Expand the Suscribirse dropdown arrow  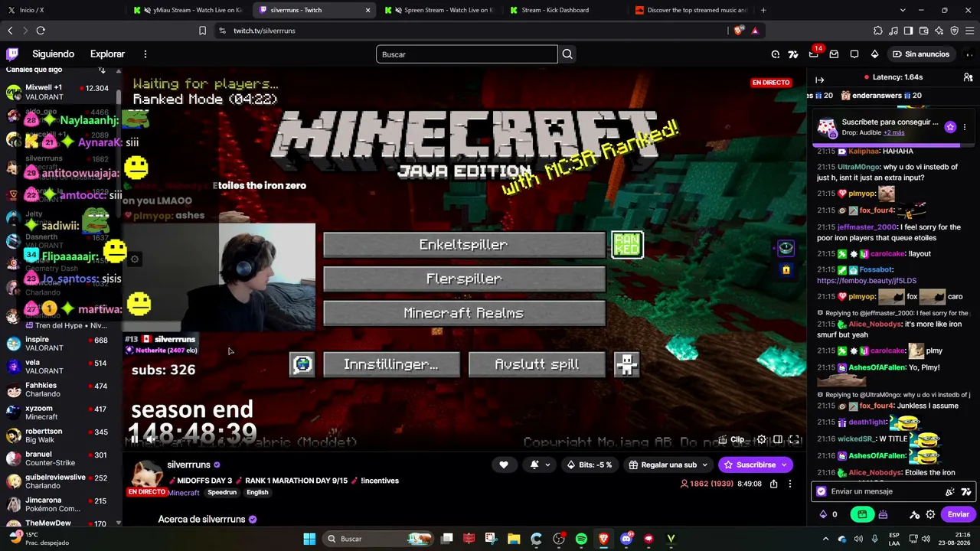[x=784, y=465]
